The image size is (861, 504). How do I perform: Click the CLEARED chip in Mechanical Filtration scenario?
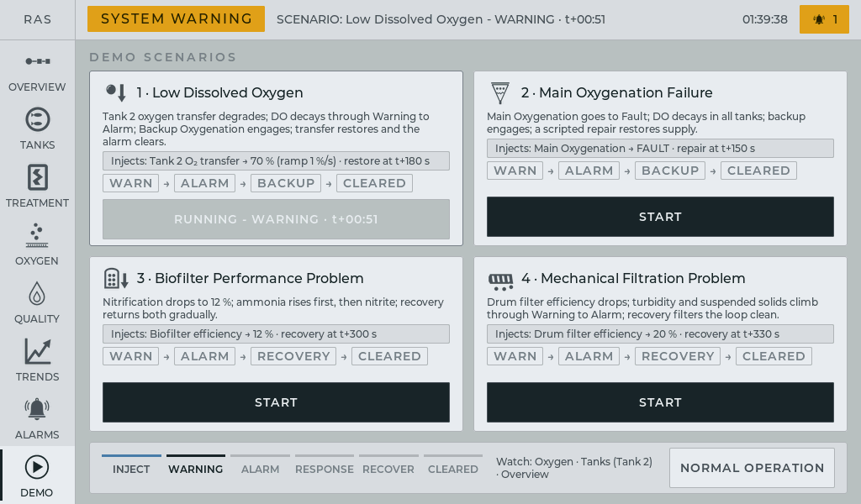(x=774, y=356)
